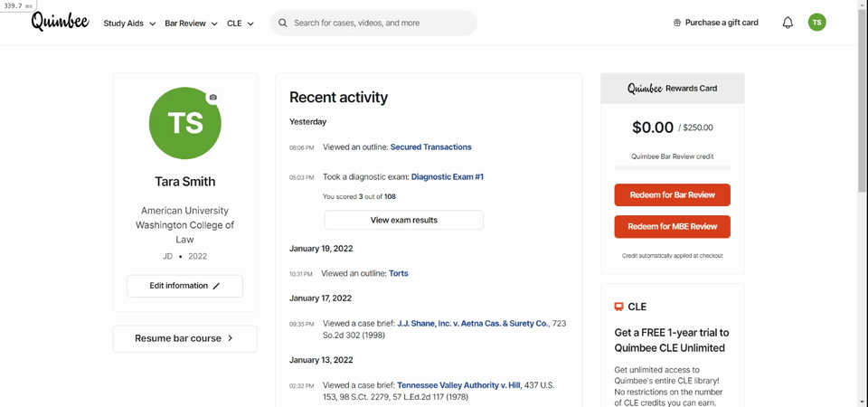Click the large TS profile picture
Viewport: 868px width, 407px height.
(x=184, y=123)
